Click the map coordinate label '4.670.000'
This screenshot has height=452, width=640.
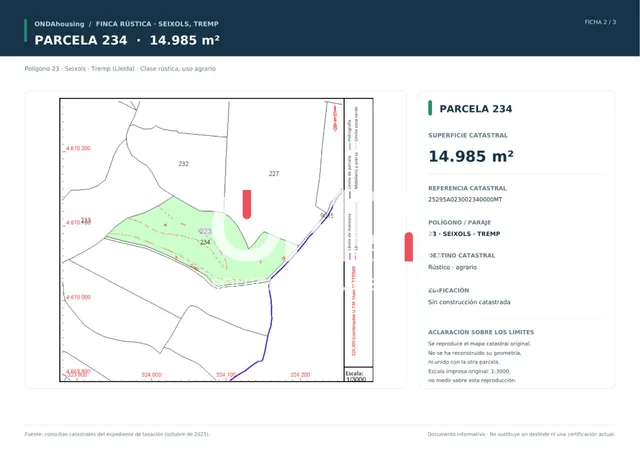[x=78, y=297]
